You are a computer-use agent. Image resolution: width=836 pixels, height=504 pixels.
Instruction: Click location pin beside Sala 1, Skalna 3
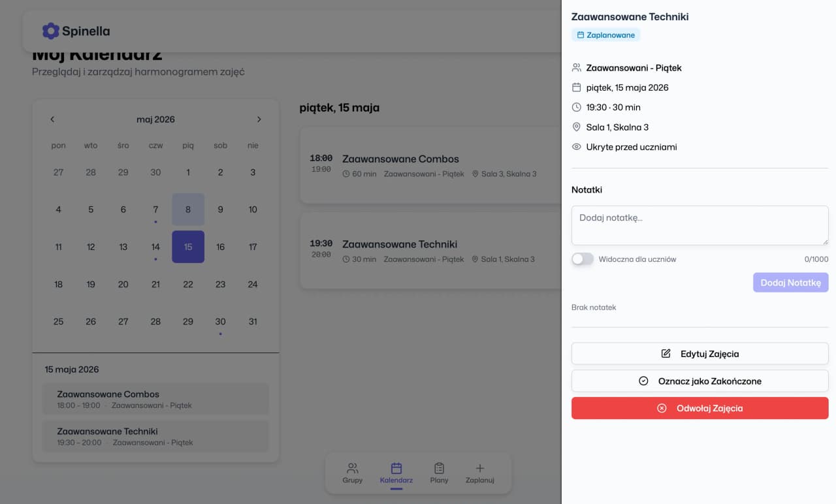click(576, 127)
